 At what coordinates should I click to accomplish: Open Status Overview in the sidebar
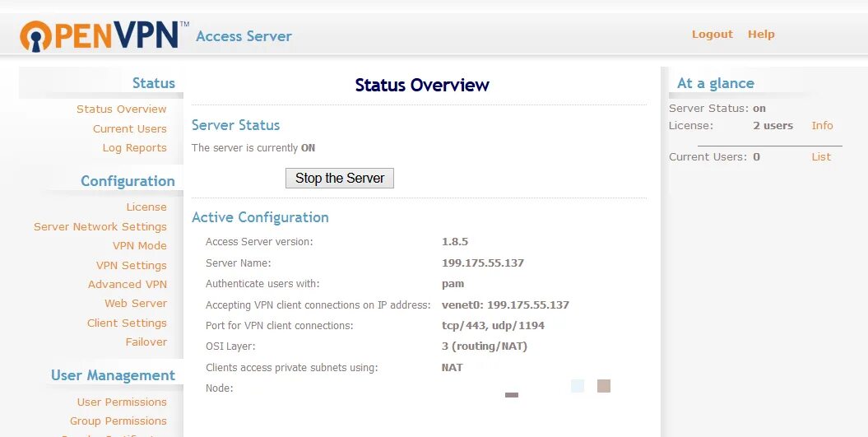click(x=122, y=109)
